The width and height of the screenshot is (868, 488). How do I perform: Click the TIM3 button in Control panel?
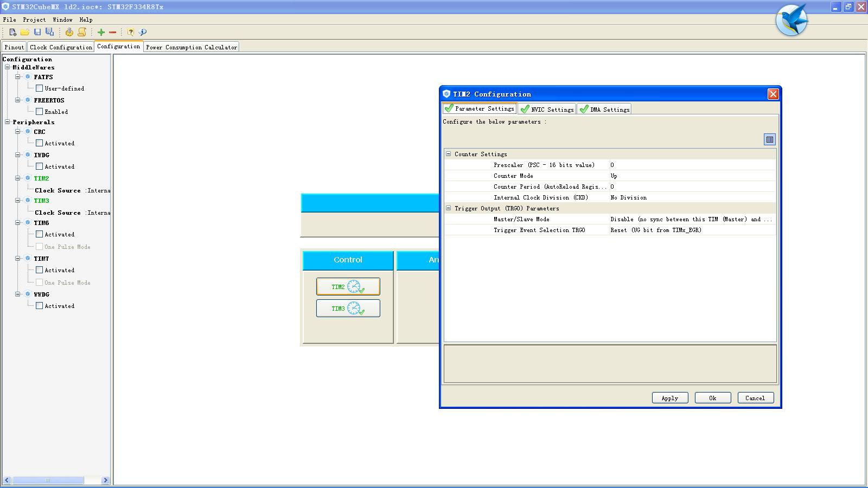click(348, 309)
